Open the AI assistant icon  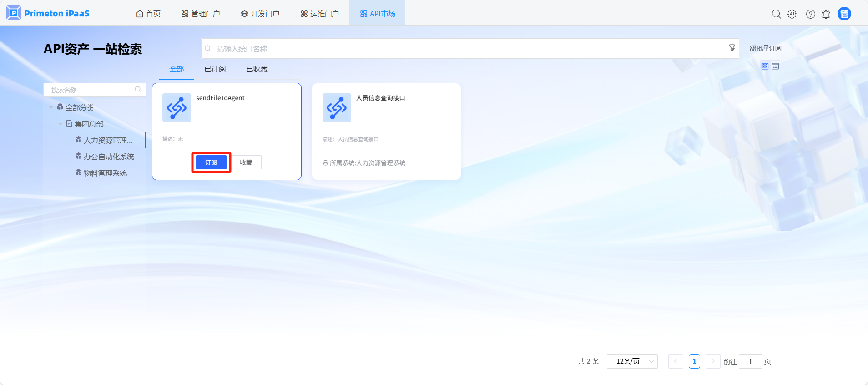[x=792, y=14]
